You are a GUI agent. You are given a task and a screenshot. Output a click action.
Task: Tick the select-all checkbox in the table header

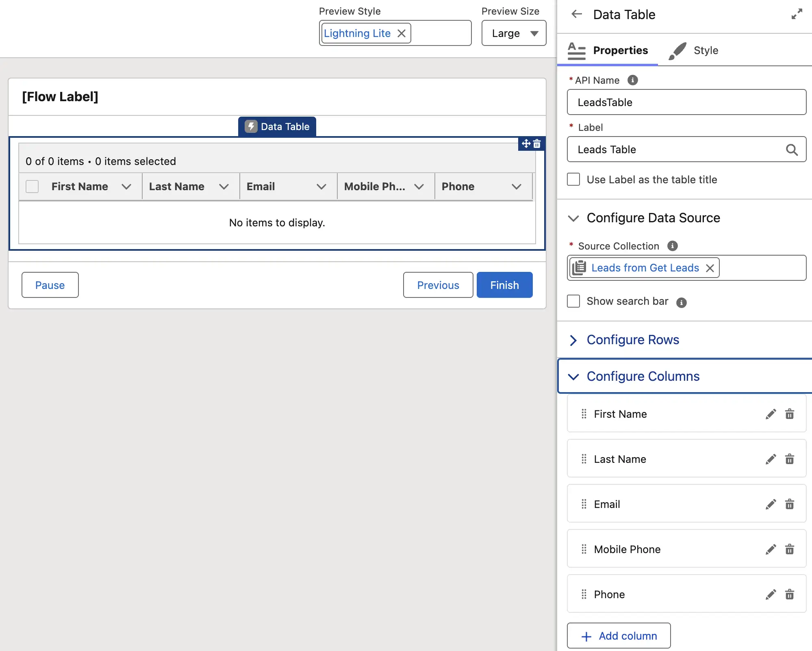[x=32, y=187]
